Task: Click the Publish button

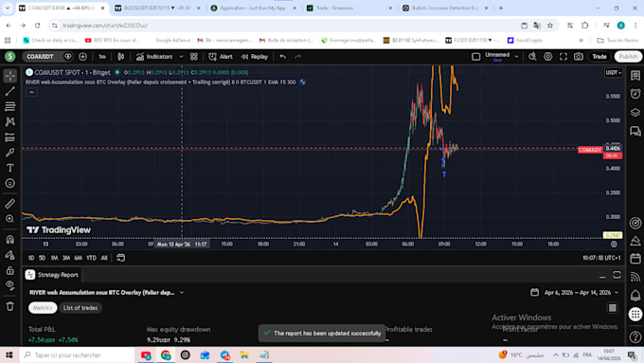Action: [x=628, y=57]
